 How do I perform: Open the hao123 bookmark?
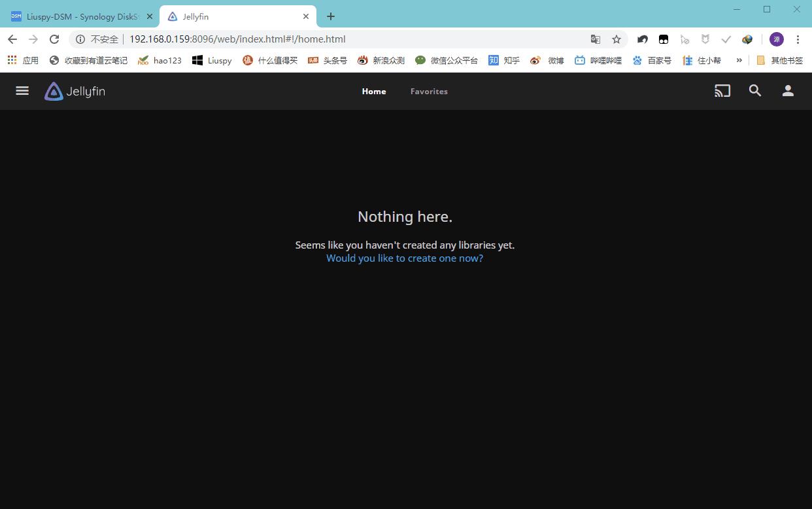160,60
